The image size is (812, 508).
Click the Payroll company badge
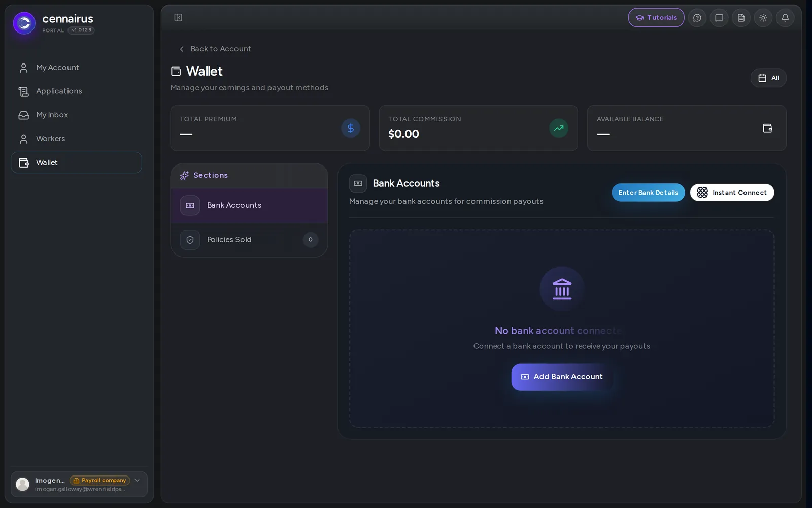[100, 480]
